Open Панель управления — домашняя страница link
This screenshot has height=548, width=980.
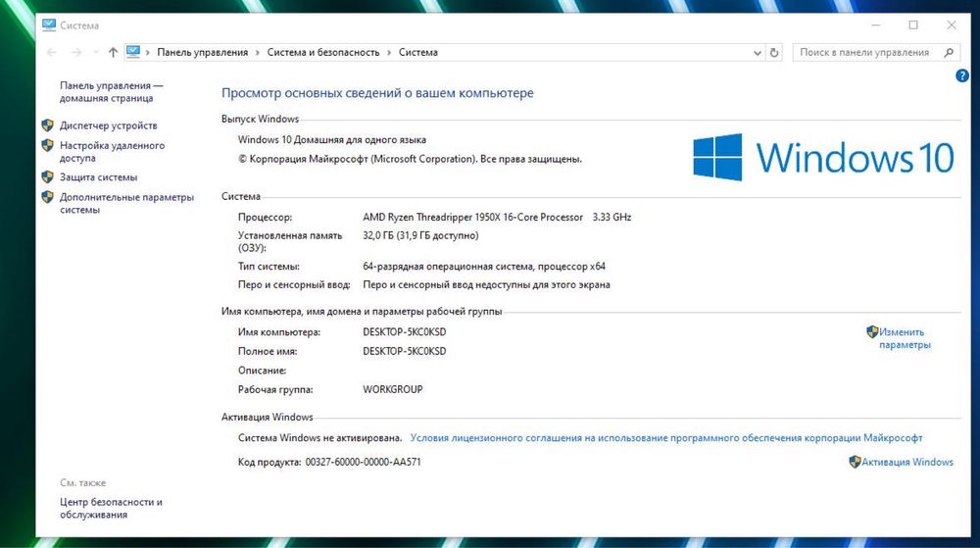pyautogui.click(x=111, y=92)
